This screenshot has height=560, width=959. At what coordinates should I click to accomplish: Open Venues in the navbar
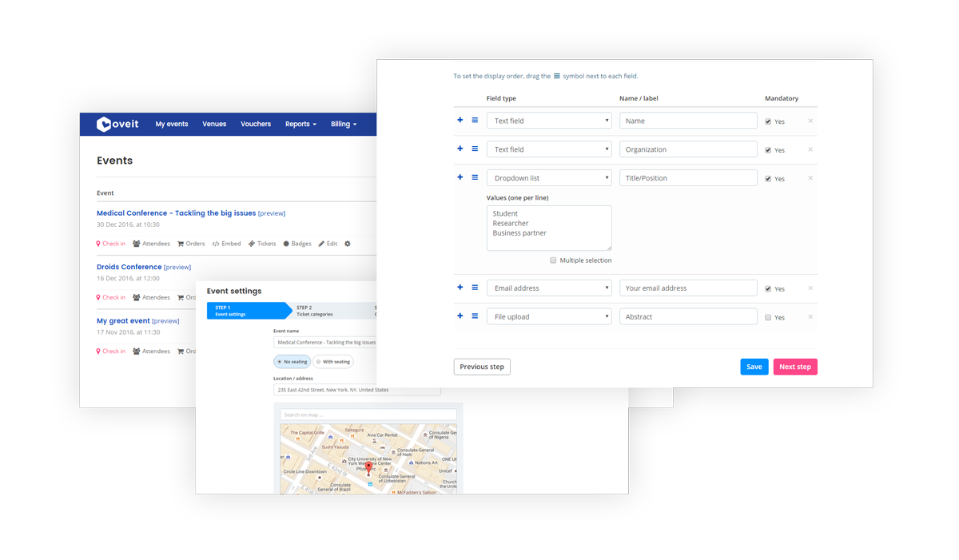[214, 124]
